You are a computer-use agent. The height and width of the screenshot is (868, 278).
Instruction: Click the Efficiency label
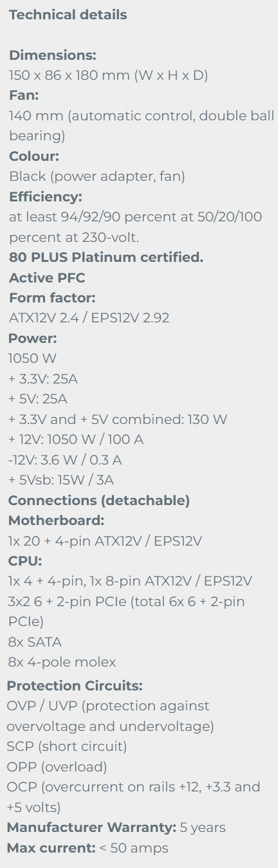tap(46, 197)
